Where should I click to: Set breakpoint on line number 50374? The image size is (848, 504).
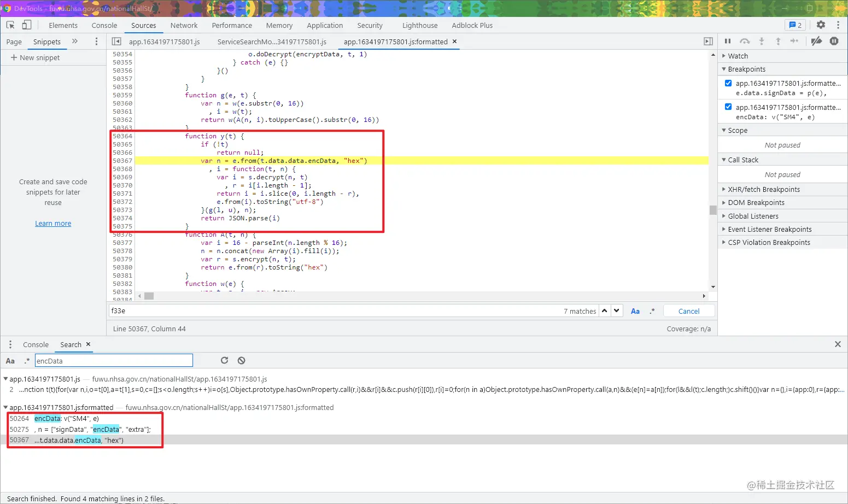coord(122,218)
